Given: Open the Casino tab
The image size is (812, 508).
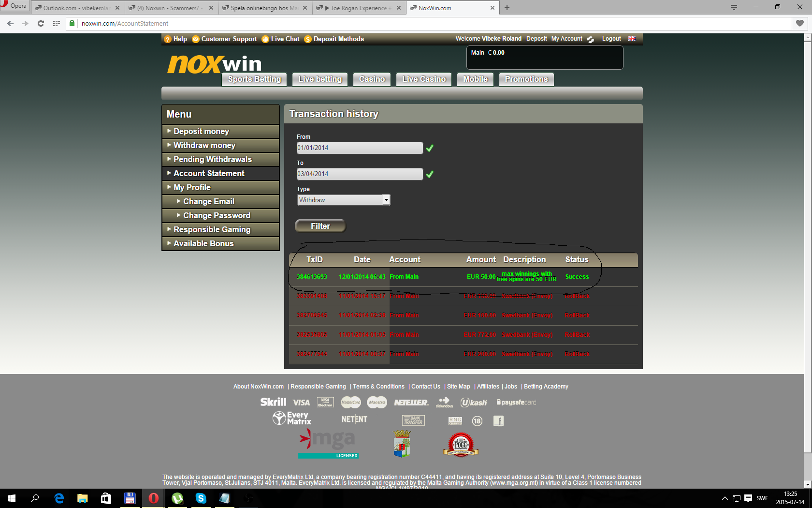Looking at the screenshot, I should (x=372, y=79).
